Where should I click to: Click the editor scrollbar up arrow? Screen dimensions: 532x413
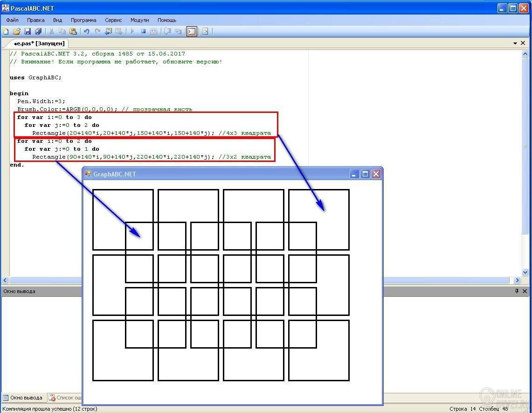[525, 54]
